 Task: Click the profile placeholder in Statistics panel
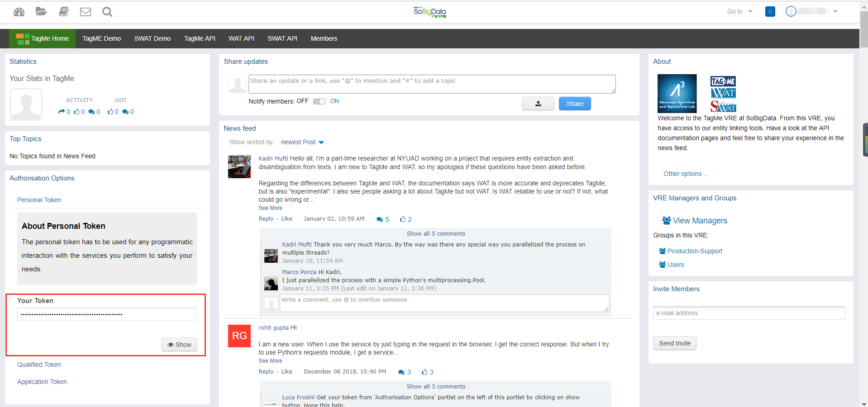pos(26,104)
